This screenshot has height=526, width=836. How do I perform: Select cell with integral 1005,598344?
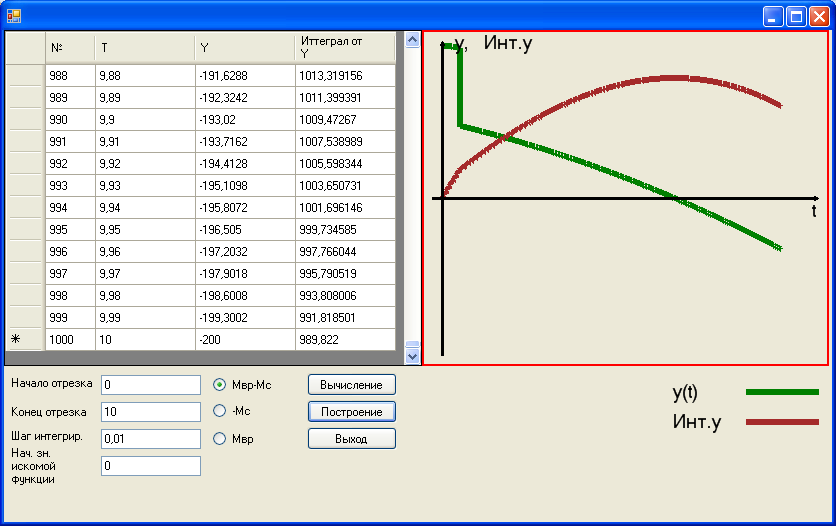tap(345, 164)
